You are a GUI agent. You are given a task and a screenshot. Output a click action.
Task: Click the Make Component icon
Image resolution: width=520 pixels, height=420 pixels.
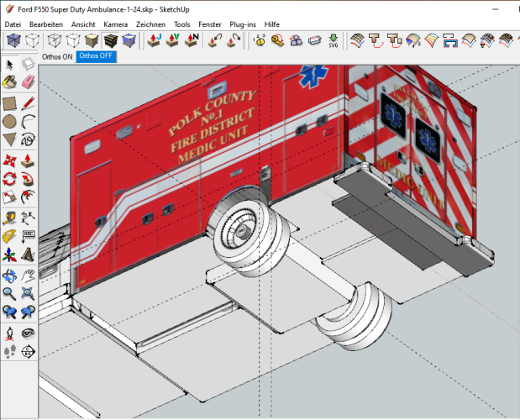[29, 65]
